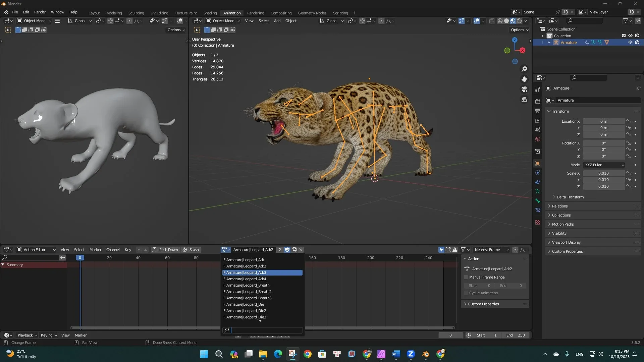The image size is (644, 362).
Task: Edit Scale X value field
Action: click(x=603, y=173)
